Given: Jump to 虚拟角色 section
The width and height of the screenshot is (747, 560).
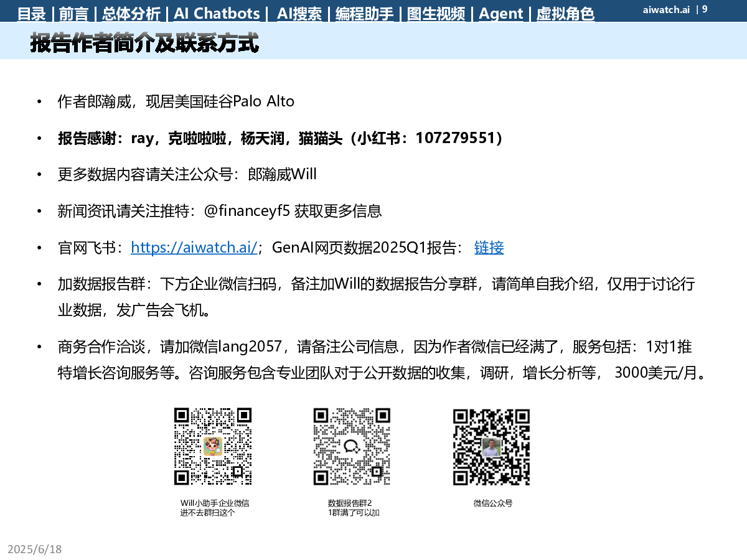Looking at the screenshot, I should click(565, 14).
